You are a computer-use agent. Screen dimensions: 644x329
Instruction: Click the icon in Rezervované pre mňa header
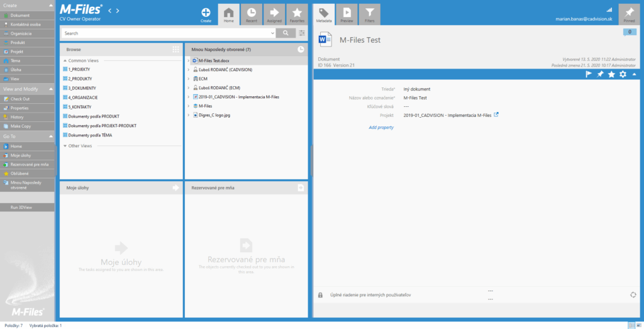pyautogui.click(x=301, y=187)
